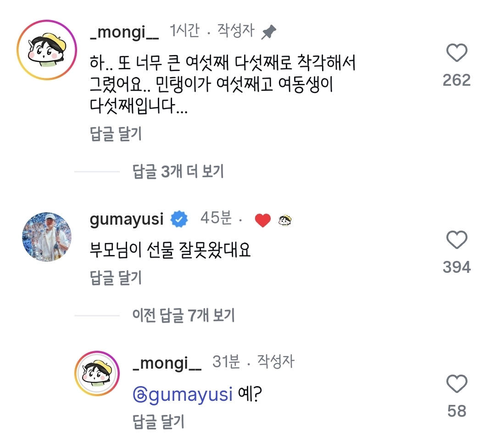Open the gumayusi username link
The width and height of the screenshot is (495, 448).
point(127,220)
